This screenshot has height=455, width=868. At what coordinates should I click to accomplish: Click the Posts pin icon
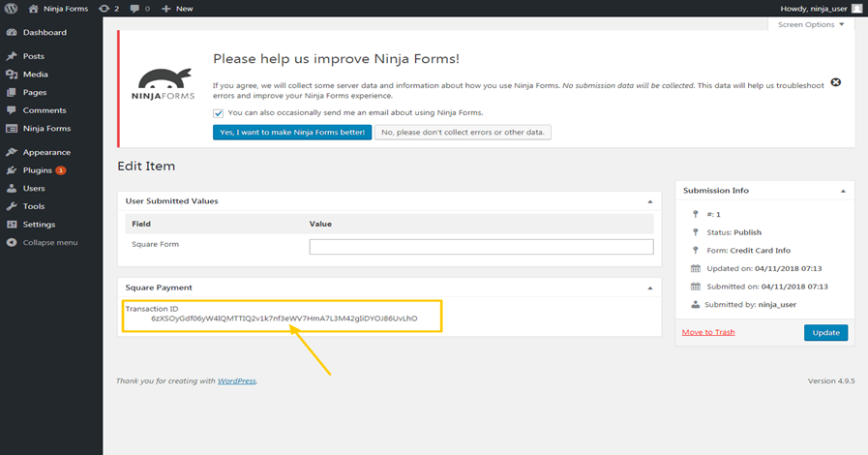pos(12,56)
